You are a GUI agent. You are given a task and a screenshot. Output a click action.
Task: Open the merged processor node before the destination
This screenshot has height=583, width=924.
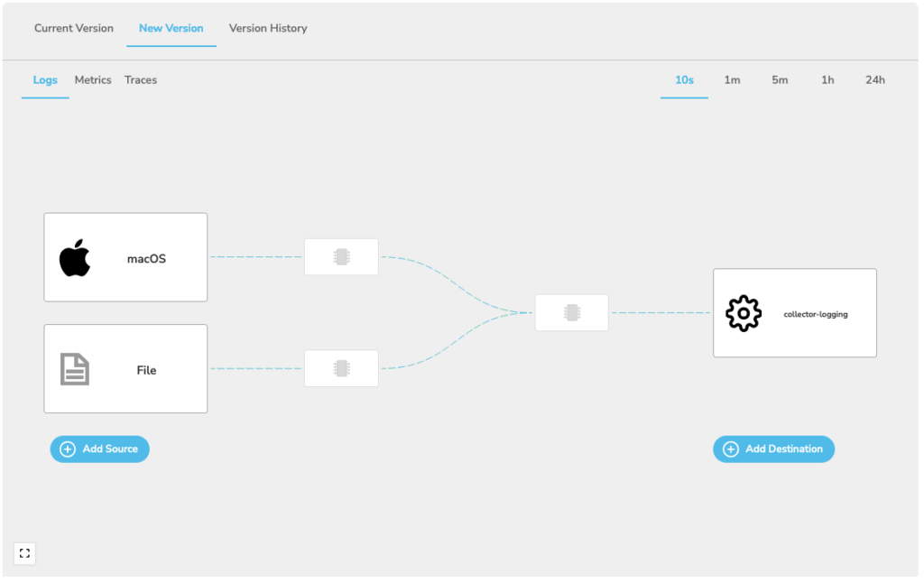pos(571,312)
